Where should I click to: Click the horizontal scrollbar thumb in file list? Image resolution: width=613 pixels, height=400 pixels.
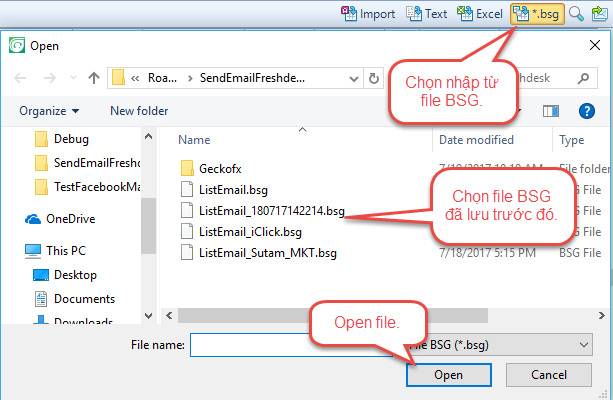point(333,316)
